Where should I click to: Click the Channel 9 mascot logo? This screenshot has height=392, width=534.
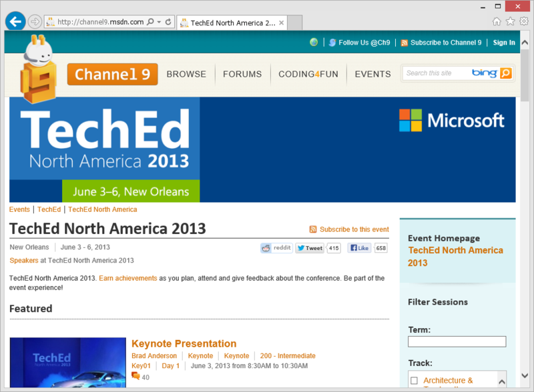[x=38, y=69]
